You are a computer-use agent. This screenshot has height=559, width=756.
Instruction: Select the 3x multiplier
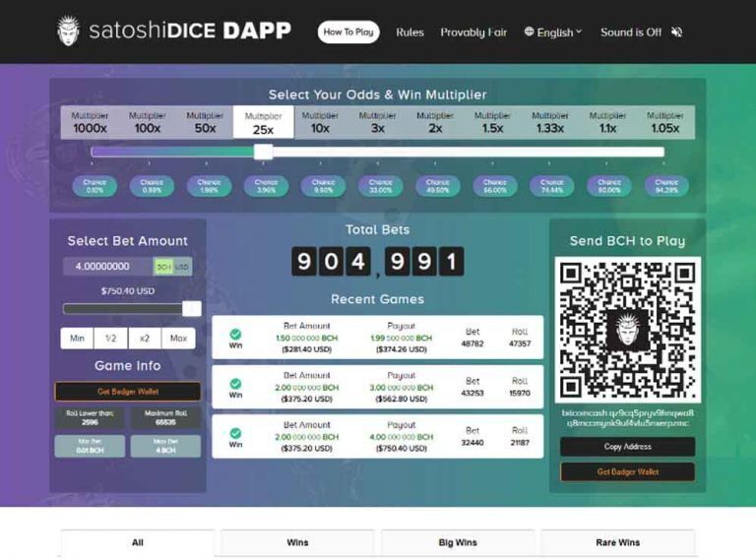[378, 122]
